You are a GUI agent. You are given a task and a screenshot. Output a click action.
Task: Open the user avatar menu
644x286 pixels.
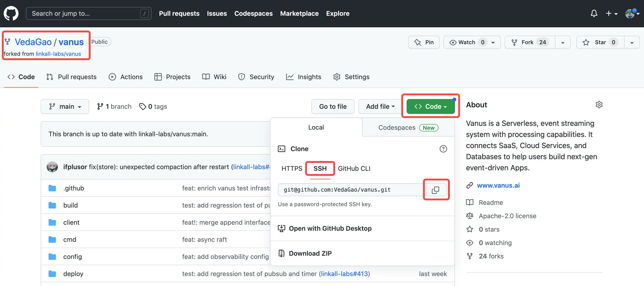632,13
